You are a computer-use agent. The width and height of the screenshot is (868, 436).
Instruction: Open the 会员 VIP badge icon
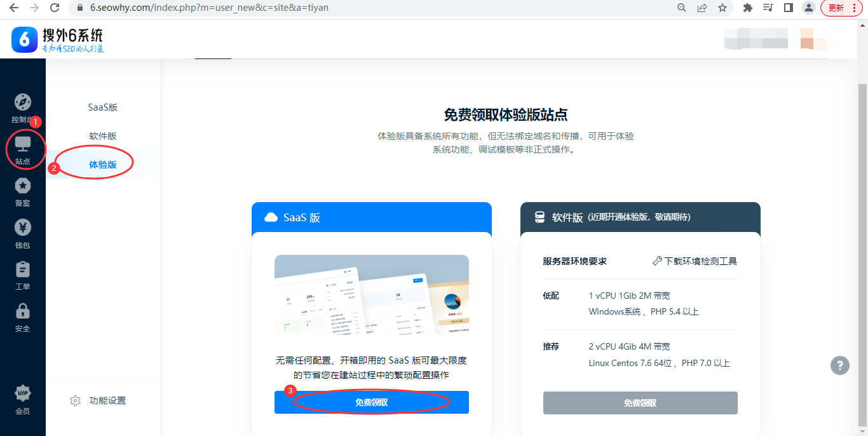(23, 393)
